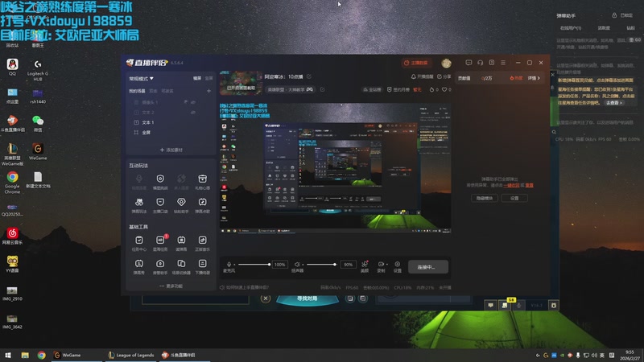Screen dimensions: 644x362
Task: Open the diamond fan assistant tool
Action: tap(181, 205)
